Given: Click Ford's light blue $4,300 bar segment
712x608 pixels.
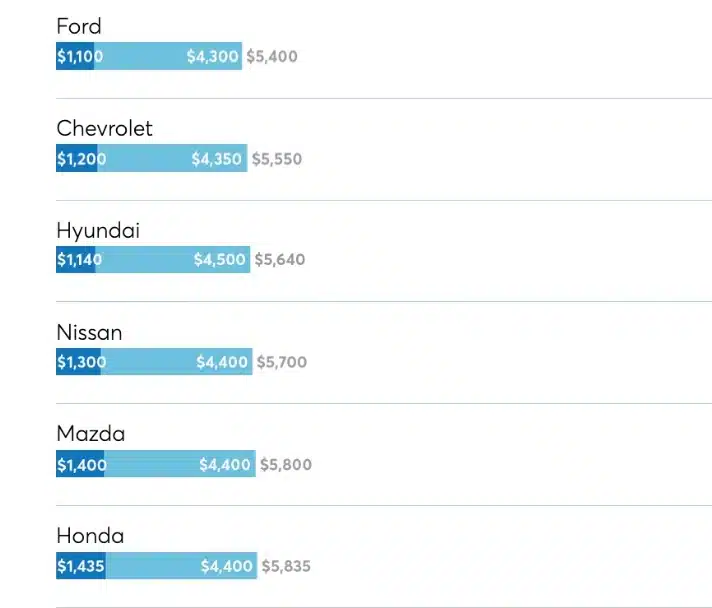Looking at the screenshot, I should 168,56.
